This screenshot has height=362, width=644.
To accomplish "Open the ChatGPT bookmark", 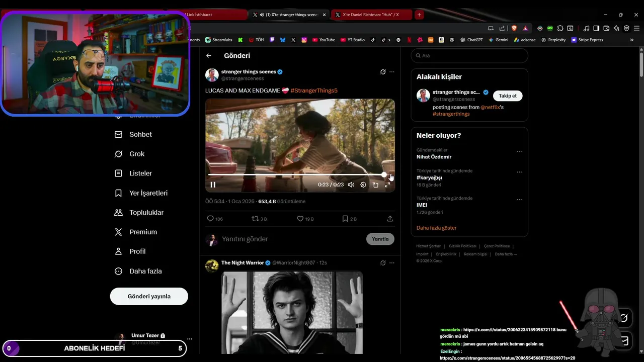I will tap(471, 40).
